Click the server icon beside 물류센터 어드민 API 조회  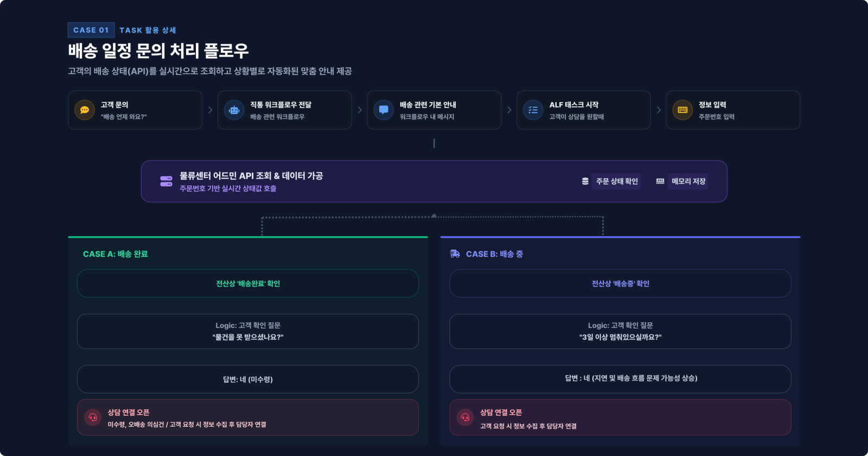point(166,181)
